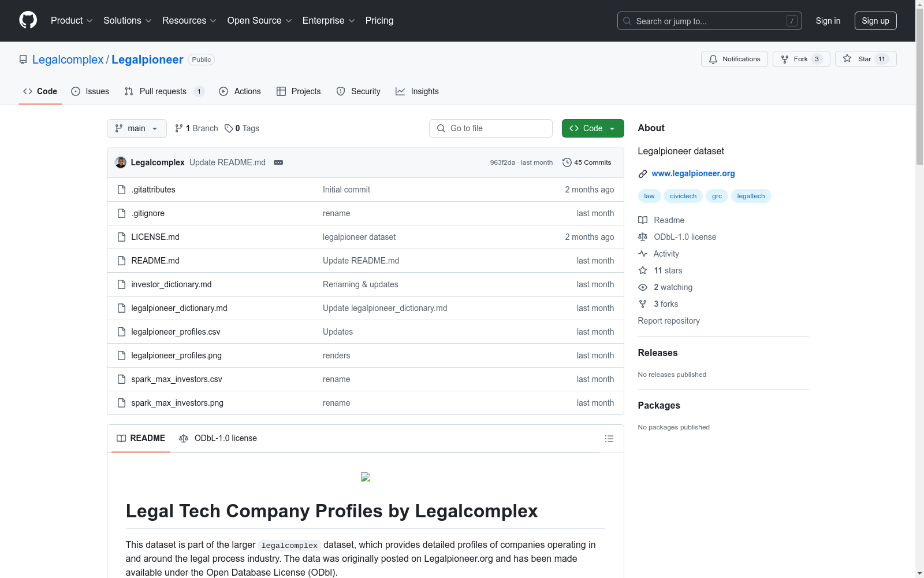Image resolution: width=924 pixels, height=578 pixels.
Task: Expand commit message ellipsis button
Action: tap(278, 162)
